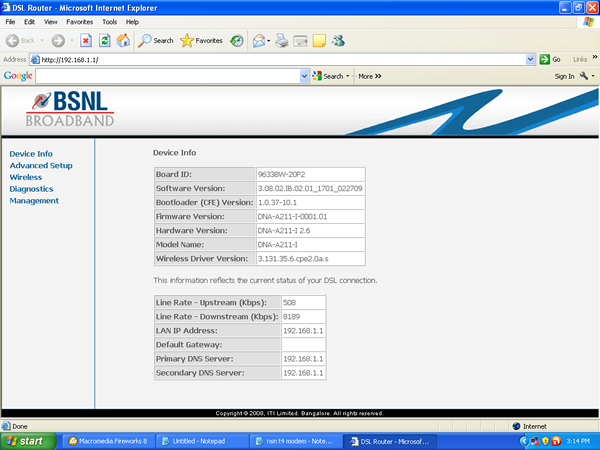The width and height of the screenshot is (600, 450).
Task: Open wrench settings dropdown arrow
Action: pos(593,76)
